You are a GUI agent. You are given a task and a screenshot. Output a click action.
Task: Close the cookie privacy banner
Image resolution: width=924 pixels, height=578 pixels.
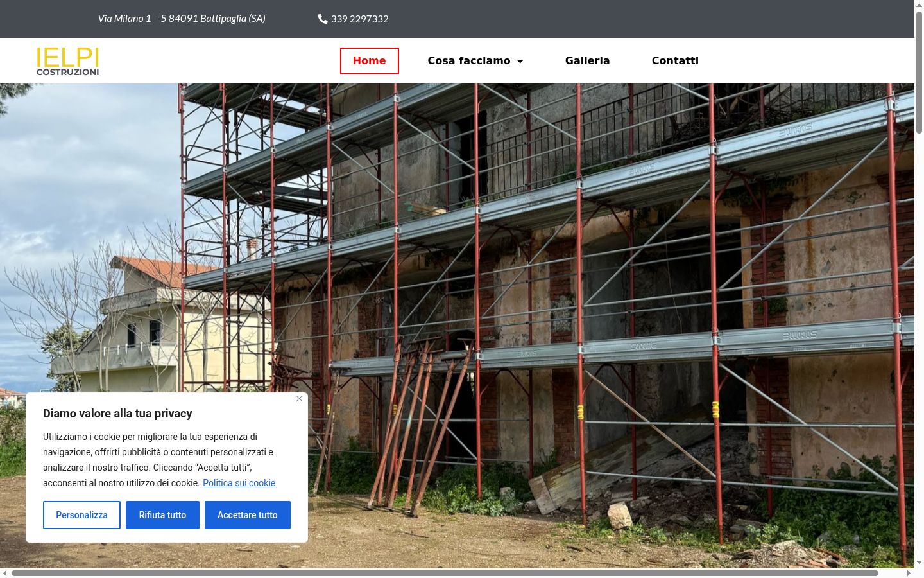[299, 399]
